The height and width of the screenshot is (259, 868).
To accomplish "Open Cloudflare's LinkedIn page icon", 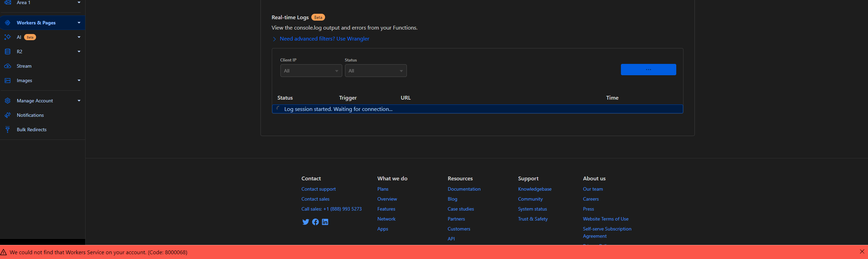I will [325, 222].
